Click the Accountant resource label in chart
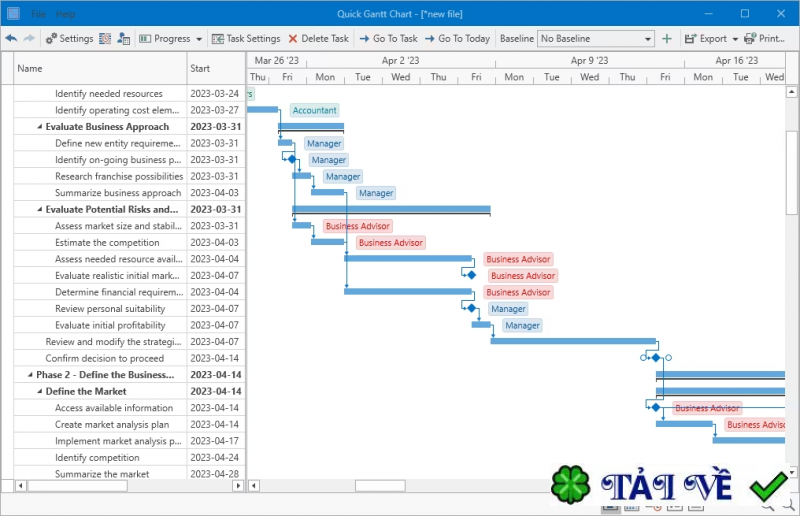The height and width of the screenshot is (516, 800). 314,110
